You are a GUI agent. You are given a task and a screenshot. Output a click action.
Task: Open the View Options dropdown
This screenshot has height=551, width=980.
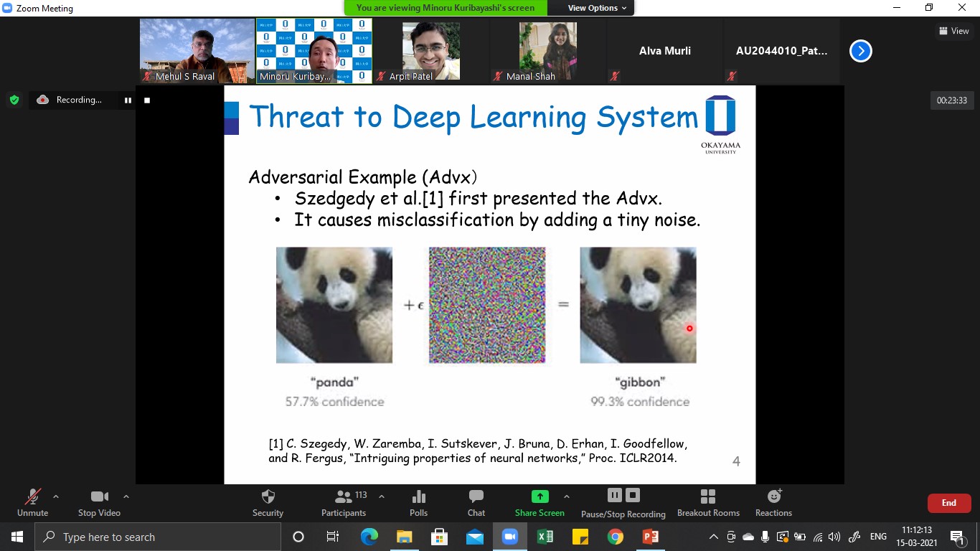pos(597,8)
